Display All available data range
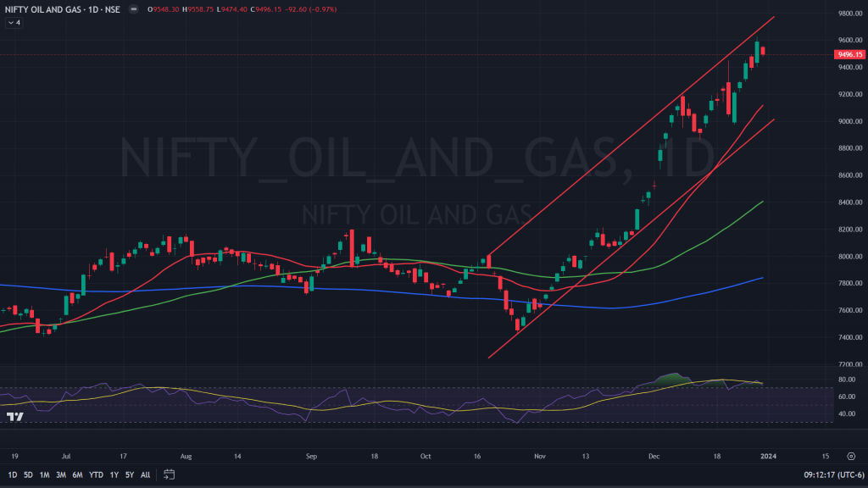Screen dimensions: 868x488 point(145,474)
